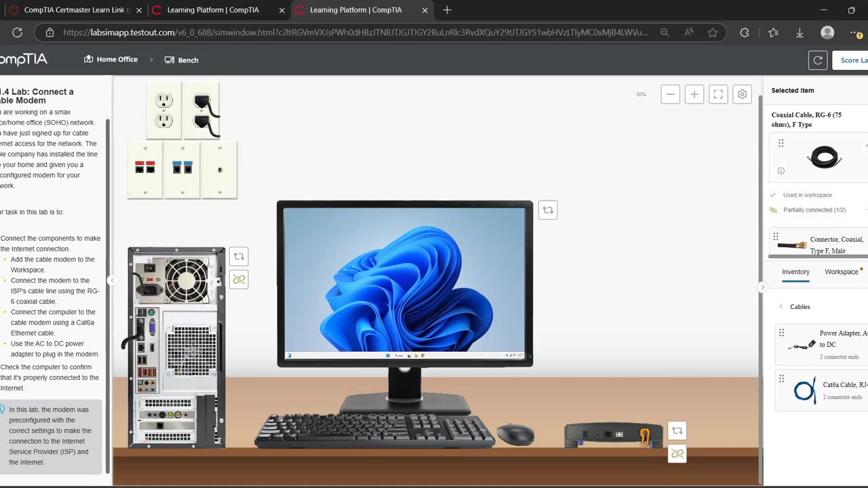
Task: Go to Home Office breadcrumb
Action: (111, 60)
